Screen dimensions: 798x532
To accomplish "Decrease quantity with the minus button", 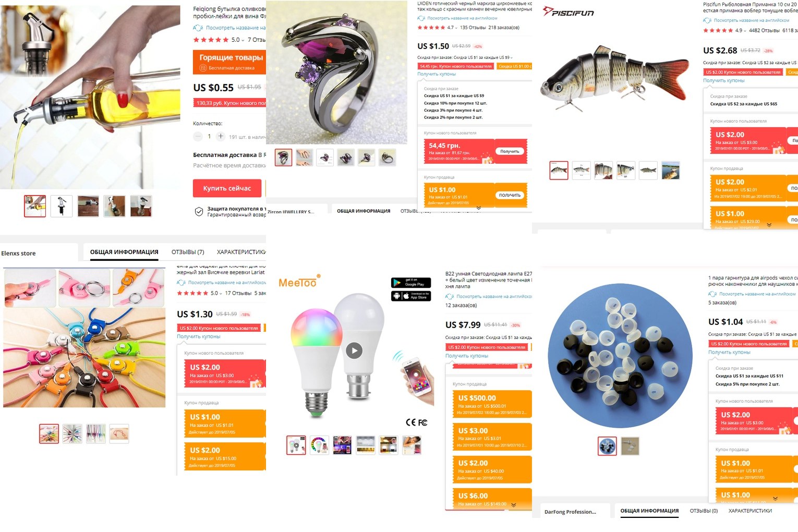I will [x=198, y=137].
